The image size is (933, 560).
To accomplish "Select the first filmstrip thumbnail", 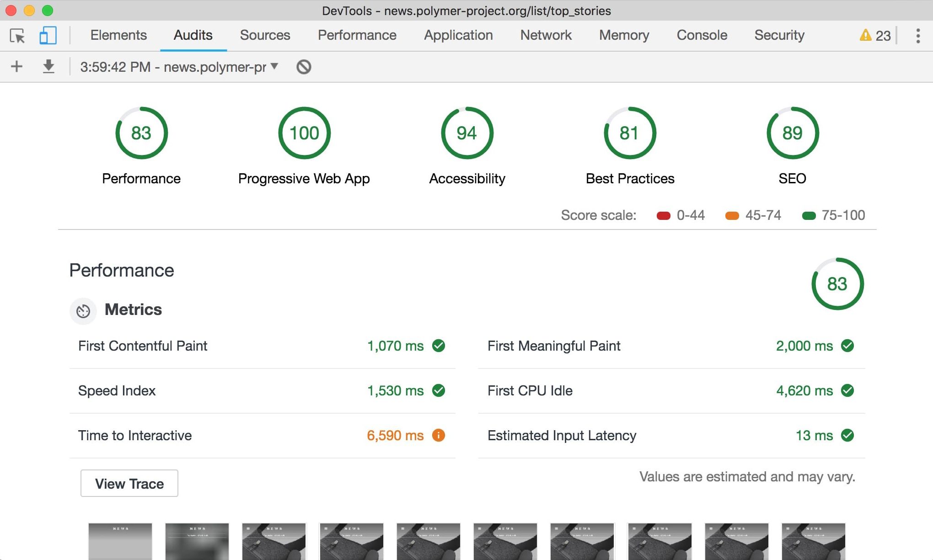I will click(x=120, y=544).
